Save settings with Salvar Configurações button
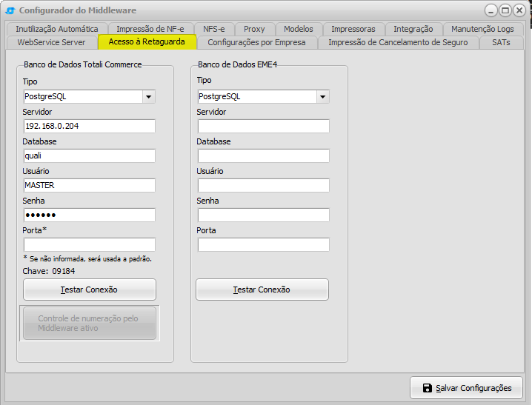This screenshot has height=405, width=532. click(x=467, y=388)
